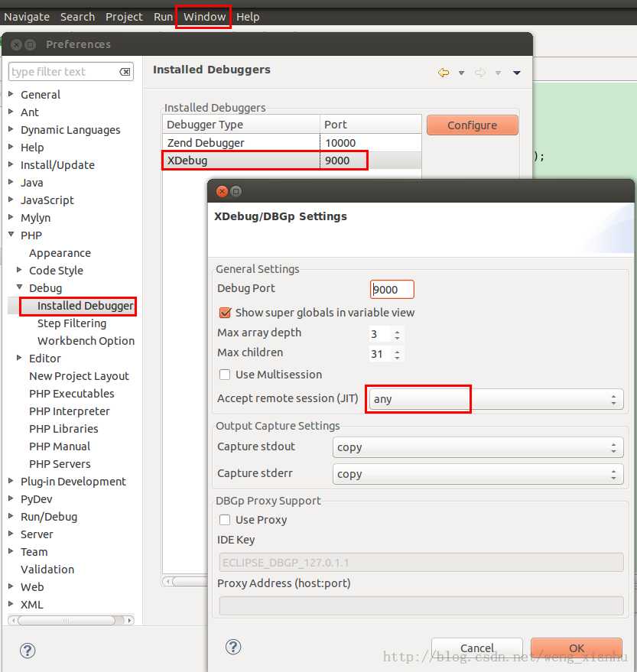This screenshot has width=637, height=672.
Task: Select PHP Servers in the tree
Action: click(60, 464)
